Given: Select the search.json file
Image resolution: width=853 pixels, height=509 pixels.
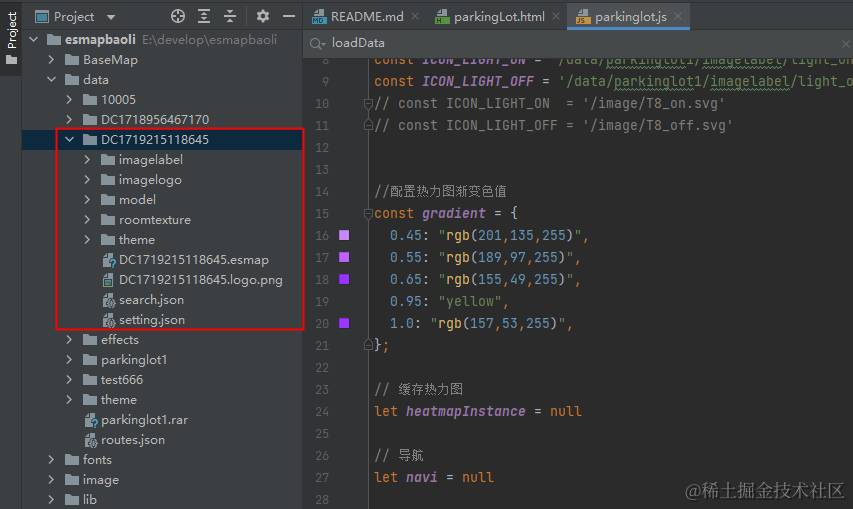Looking at the screenshot, I should coord(151,300).
